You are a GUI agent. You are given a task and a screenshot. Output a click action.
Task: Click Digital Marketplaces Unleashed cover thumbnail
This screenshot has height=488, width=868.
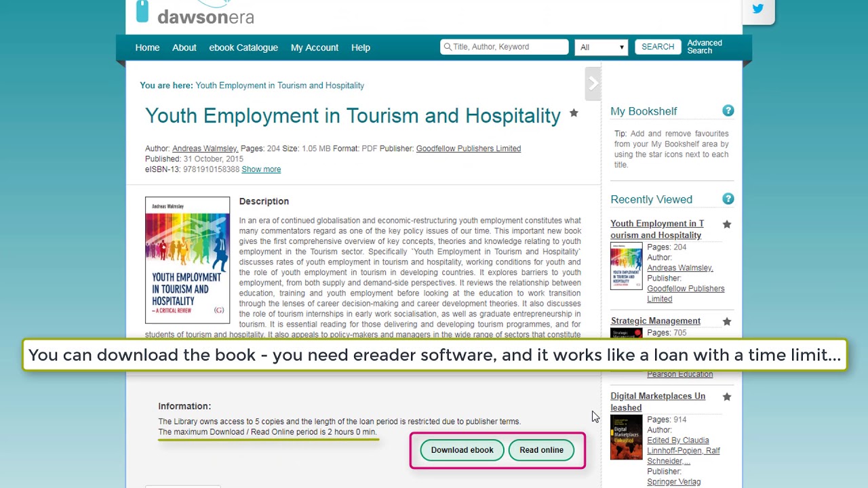tap(626, 437)
